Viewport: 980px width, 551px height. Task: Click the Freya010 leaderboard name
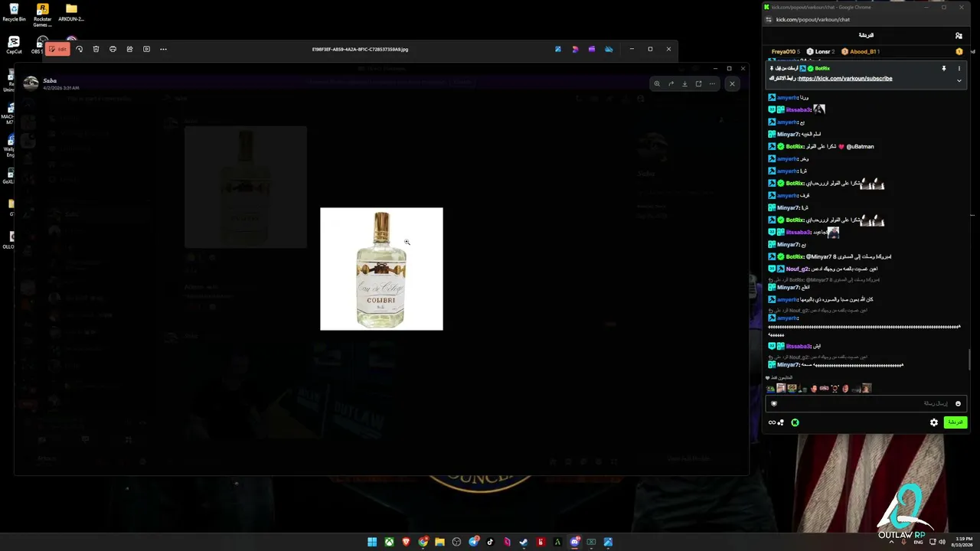click(x=782, y=51)
